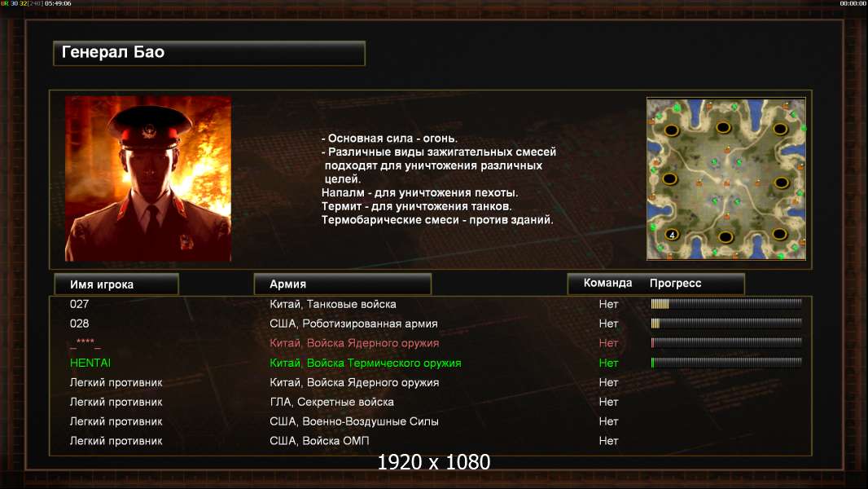
Task: Click the progress bar for player 027
Action: click(726, 303)
